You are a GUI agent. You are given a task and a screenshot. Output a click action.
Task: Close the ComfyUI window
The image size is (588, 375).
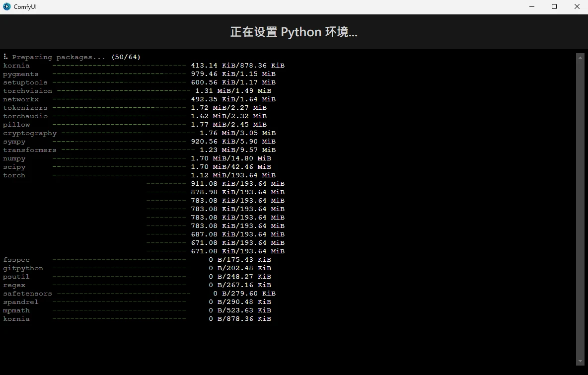(x=577, y=7)
